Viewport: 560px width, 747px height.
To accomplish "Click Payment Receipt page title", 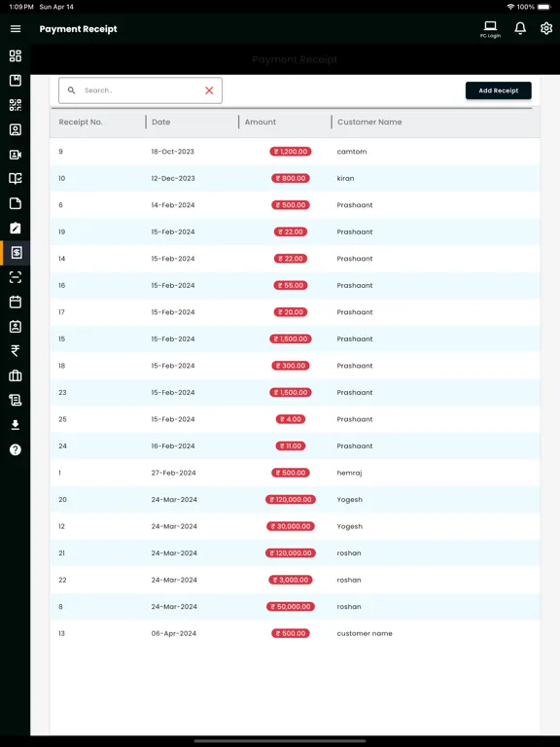I will [x=78, y=29].
